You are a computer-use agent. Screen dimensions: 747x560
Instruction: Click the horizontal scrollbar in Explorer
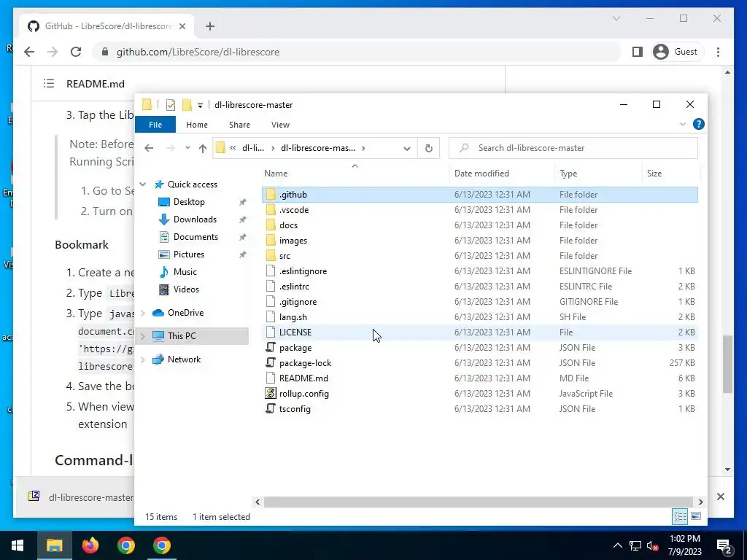[x=479, y=502]
